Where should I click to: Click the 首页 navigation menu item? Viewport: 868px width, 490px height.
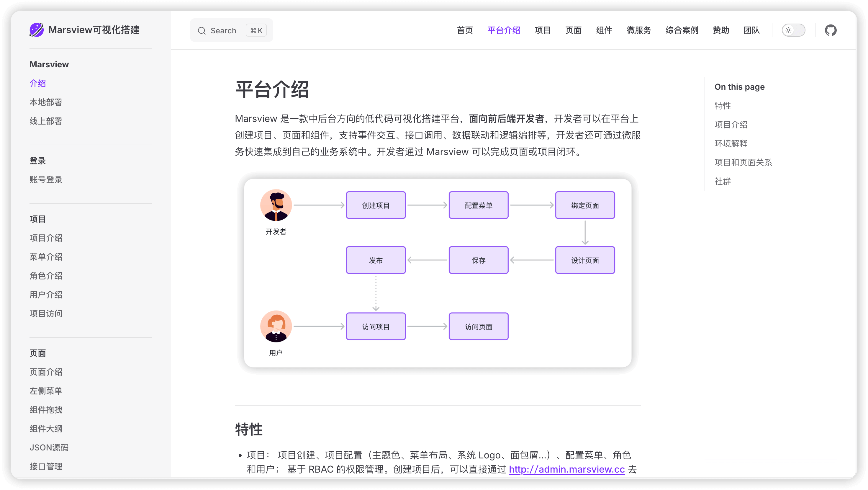coord(464,30)
